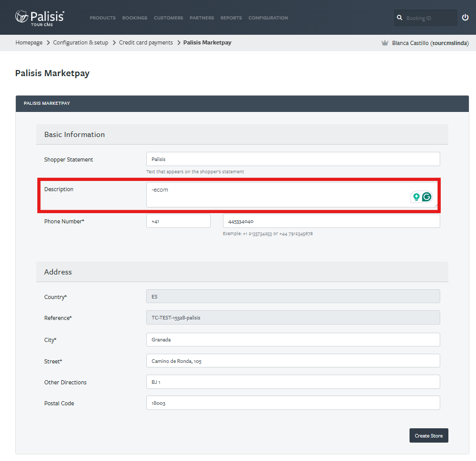Click the Postal Code label

(x=59, y=403)
